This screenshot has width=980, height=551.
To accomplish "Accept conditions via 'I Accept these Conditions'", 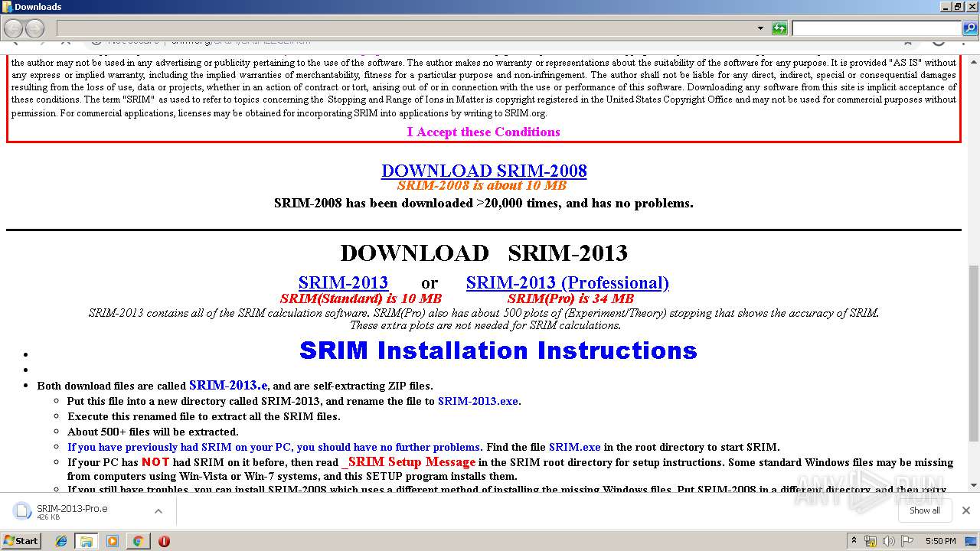I will point(483,132).
